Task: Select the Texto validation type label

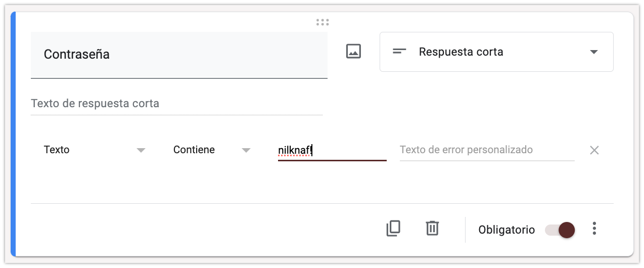Action: (x=57, y=150)
